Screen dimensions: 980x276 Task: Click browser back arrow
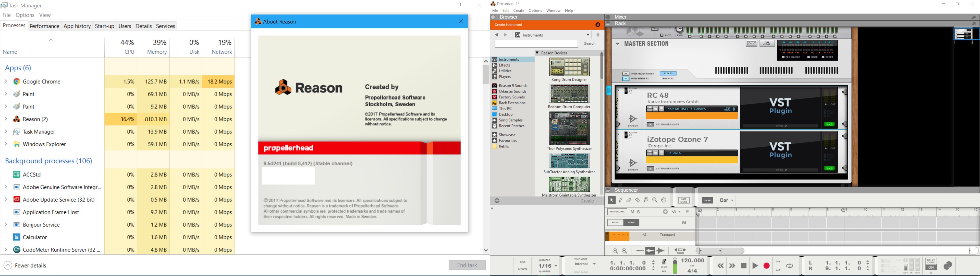point(496,35)
